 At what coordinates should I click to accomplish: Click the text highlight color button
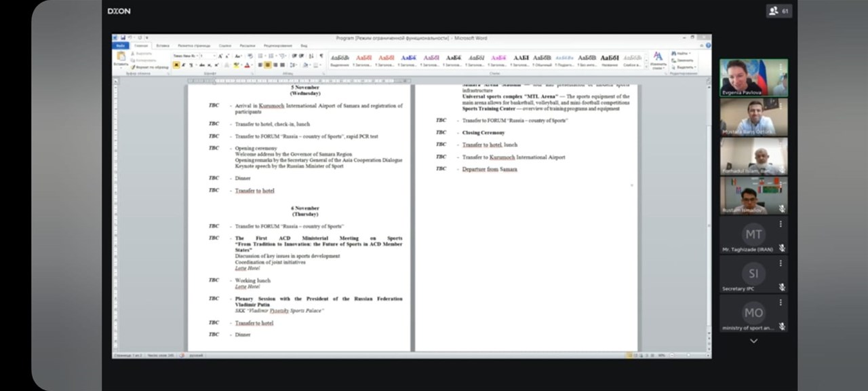[x=235, y=65]
